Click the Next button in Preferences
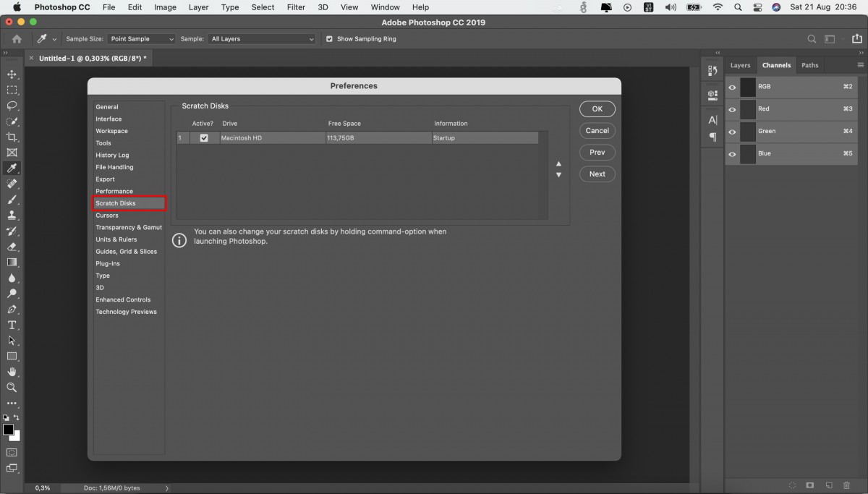 tap(597, 174)
